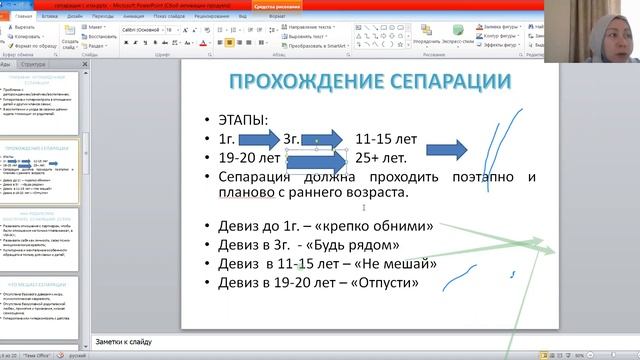This screenshot has width=640, height=360.
Task: Toggle text shadow formatting
Action: coord(156,42)
